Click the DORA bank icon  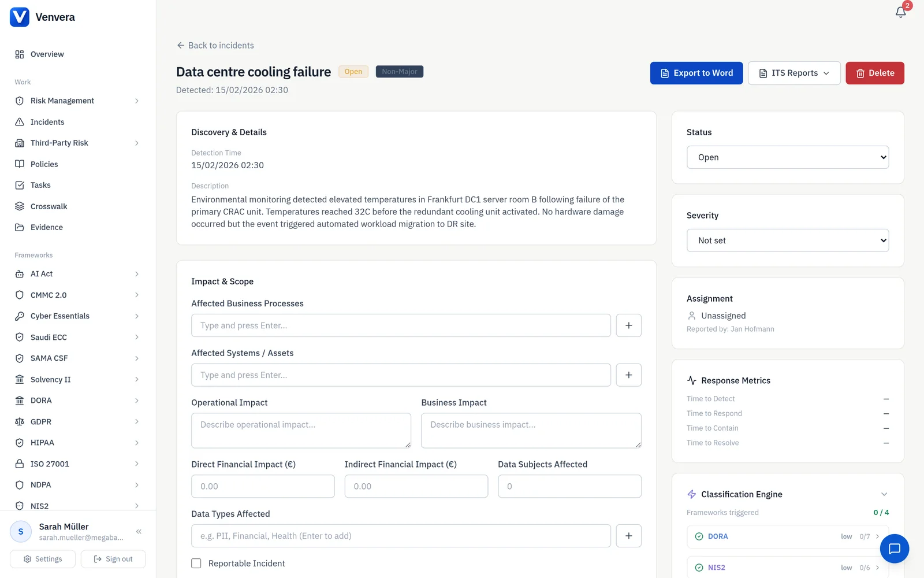click(20, 401)
